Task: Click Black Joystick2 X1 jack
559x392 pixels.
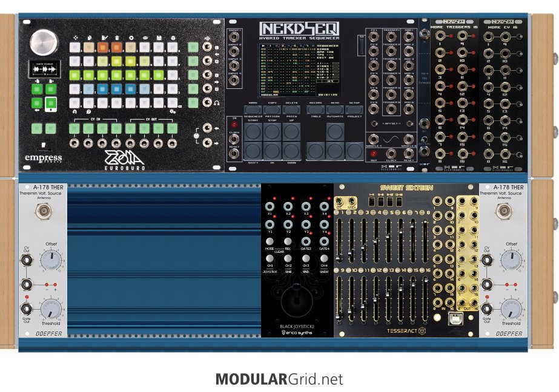Action: 270,206
